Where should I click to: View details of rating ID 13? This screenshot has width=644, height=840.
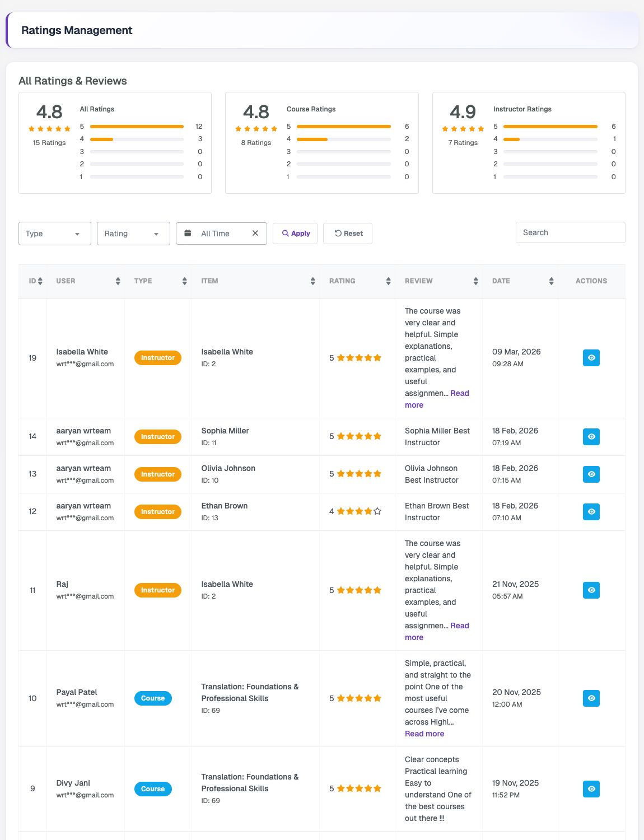(x=591, y=474)
